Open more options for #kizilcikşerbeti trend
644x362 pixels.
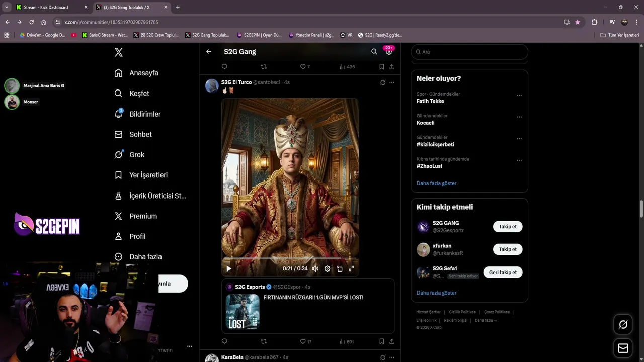coord(519,139)
